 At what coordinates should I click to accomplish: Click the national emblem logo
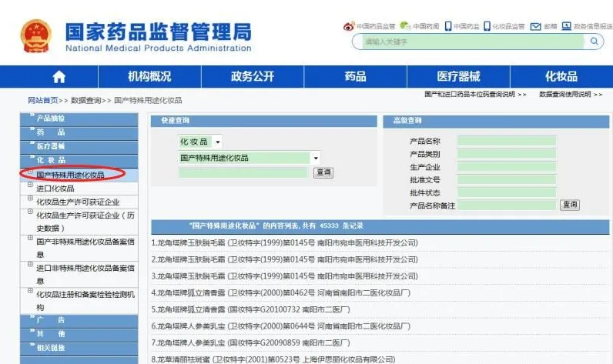36,36
